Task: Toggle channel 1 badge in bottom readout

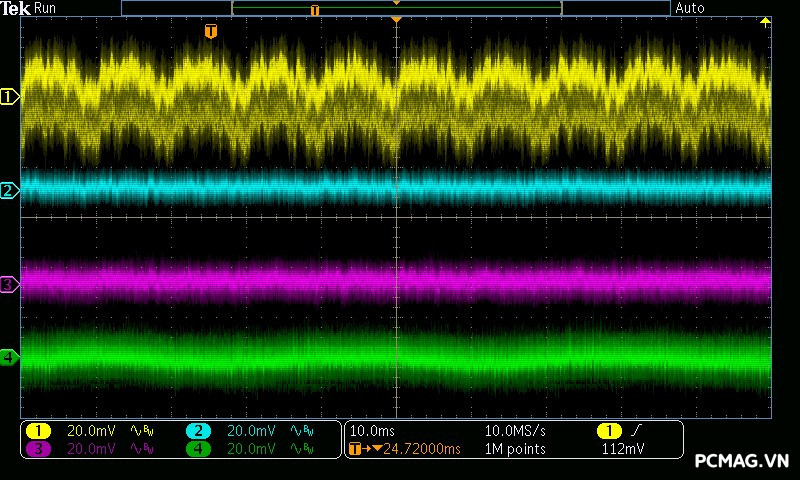Action: (x=38, y=431)
